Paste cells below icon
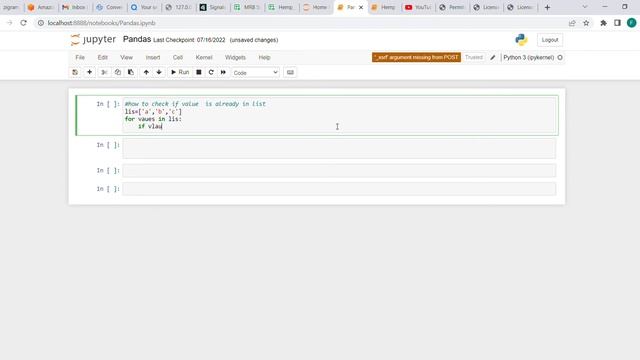 pyautogui.click(x=131, y=72)
